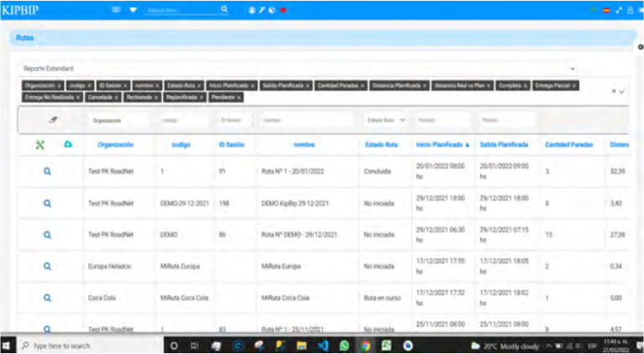The width and height of the screenshot is (644, 354).
Task: Open the weather widget showing 20°C
Action: 505,346
